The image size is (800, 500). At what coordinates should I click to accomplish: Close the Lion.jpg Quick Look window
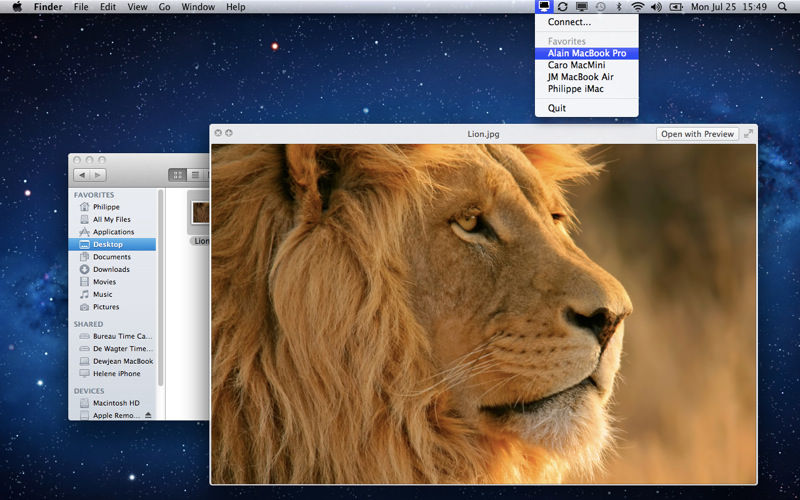(218, 133)
